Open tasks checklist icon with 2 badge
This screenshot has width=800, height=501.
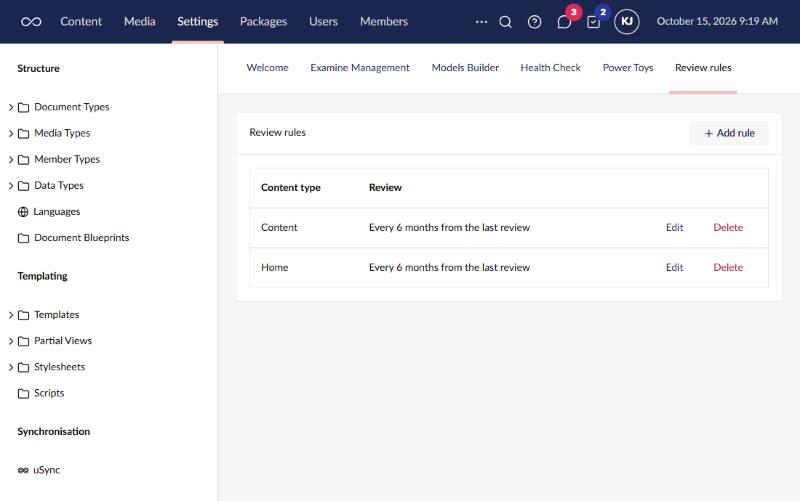tap(593, 22)
